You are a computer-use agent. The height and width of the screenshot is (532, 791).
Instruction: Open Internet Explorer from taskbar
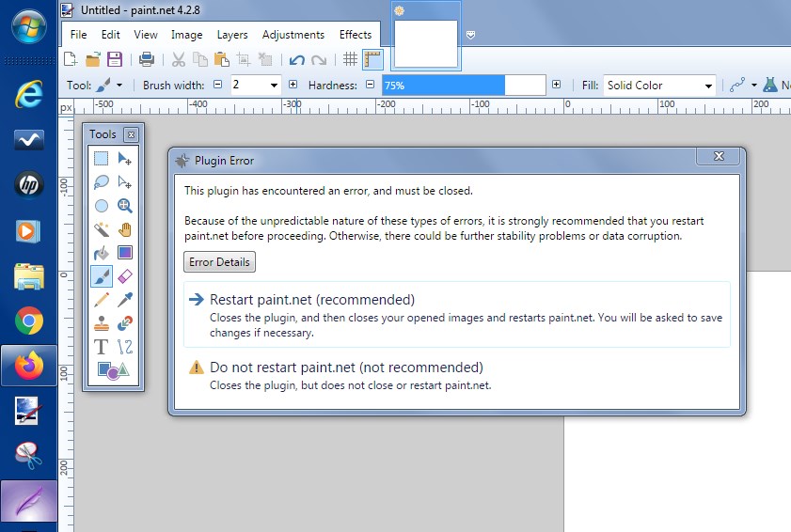point(29,94)
